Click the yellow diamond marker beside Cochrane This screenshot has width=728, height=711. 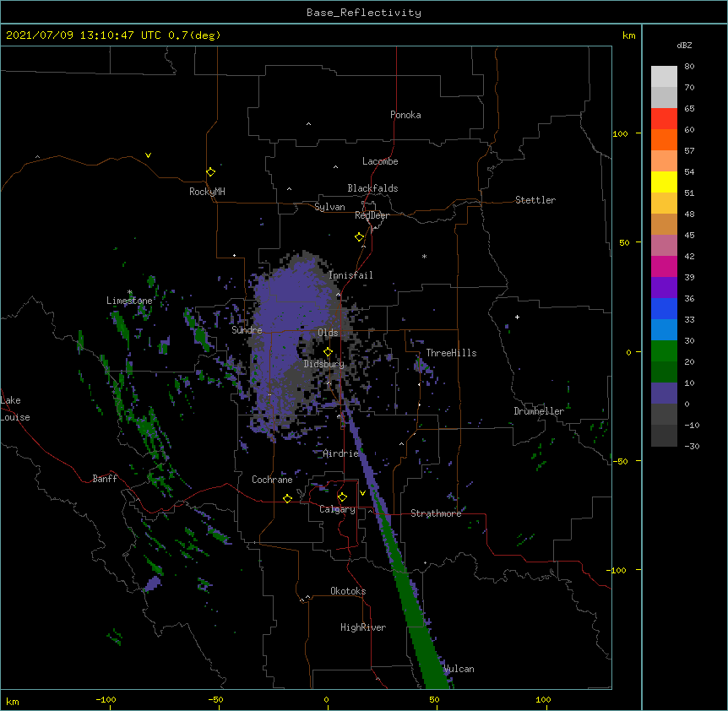point(287,498)
